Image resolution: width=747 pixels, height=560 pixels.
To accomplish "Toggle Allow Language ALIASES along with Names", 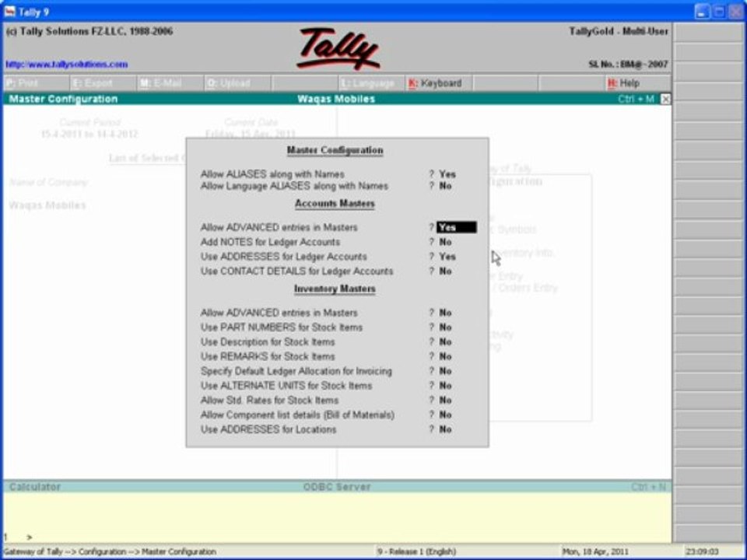I will click(445, 186).
